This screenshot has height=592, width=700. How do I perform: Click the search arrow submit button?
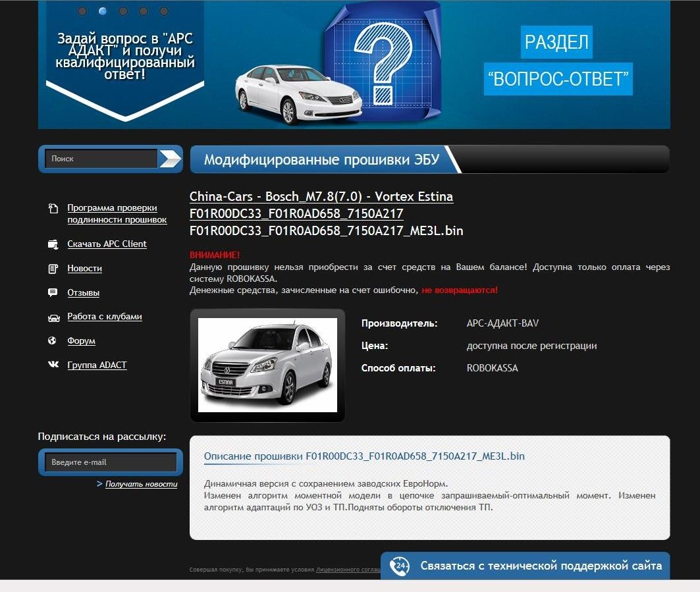(x=170, y=159)
